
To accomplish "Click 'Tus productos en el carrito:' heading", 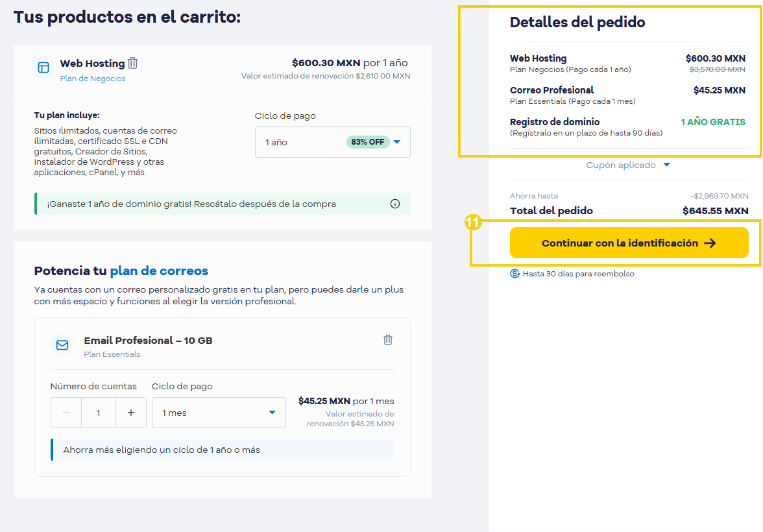I will click(127, 17).
